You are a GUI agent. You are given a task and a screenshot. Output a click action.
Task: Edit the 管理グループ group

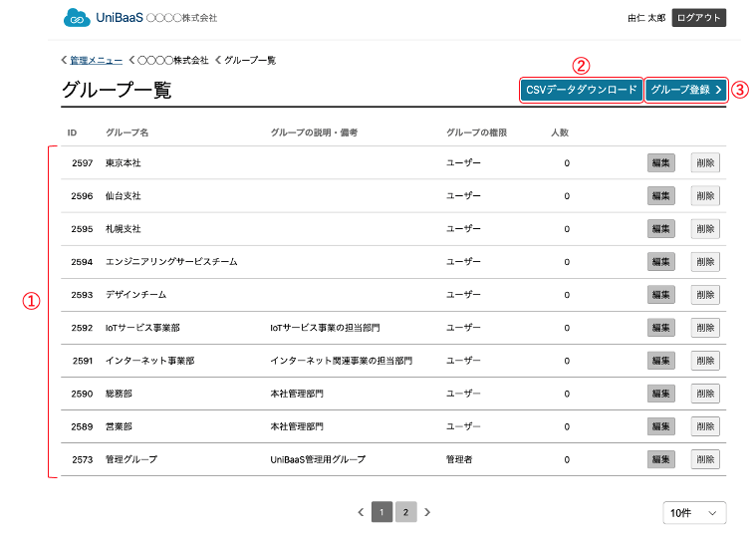pos(661,459)
